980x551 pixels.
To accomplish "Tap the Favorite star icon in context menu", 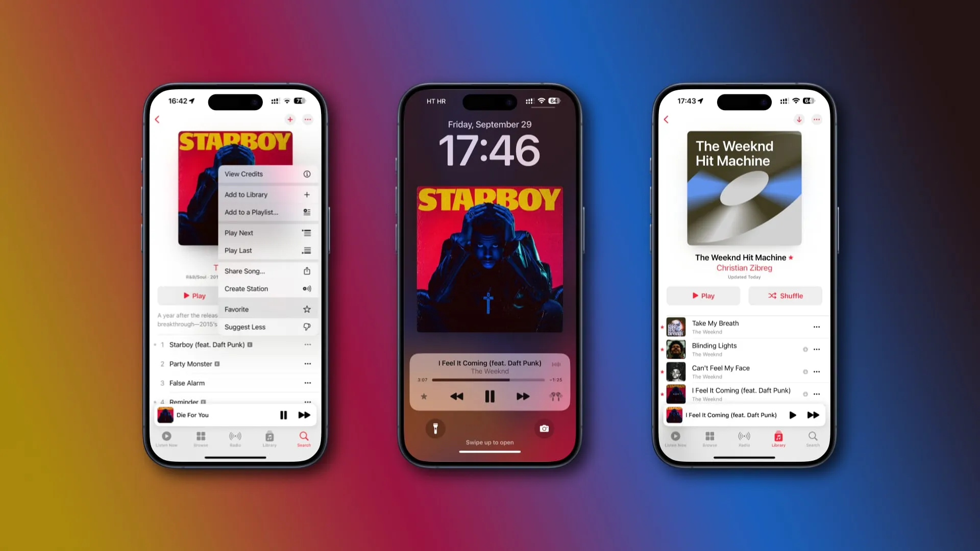I will [x=306, y=309].
